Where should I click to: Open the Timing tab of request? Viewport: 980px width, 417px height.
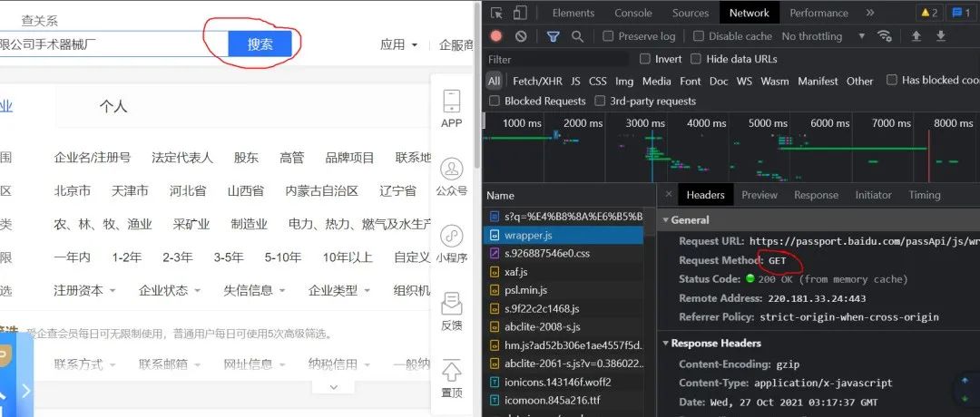tap(925, 195)
